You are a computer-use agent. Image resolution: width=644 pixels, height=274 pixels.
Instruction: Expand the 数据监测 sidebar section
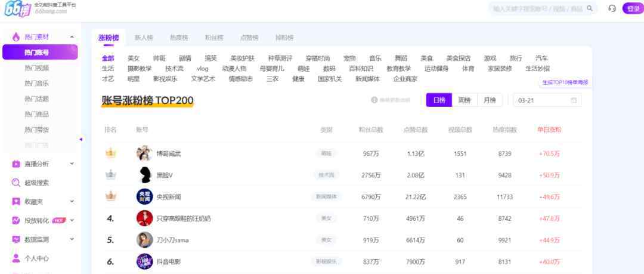tap(72, 239)
